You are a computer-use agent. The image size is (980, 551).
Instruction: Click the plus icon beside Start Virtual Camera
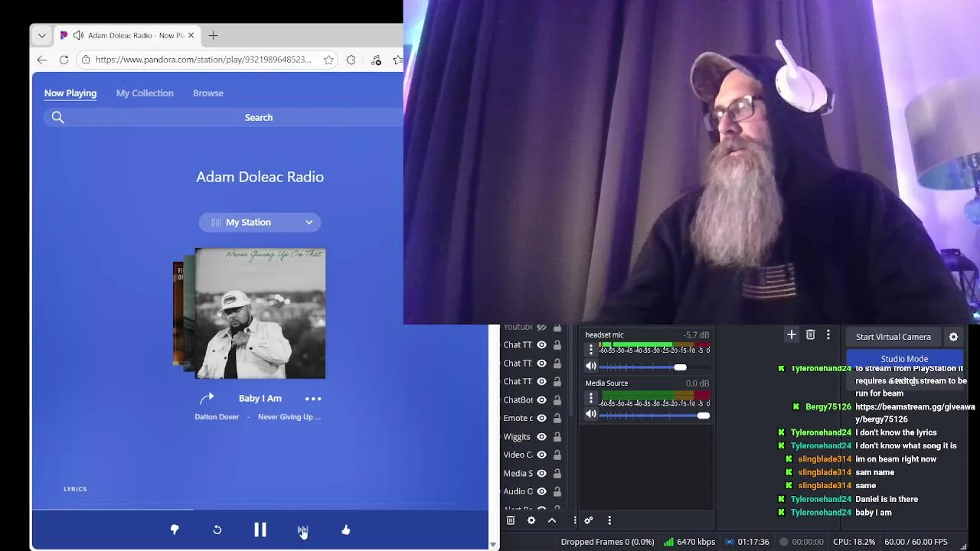click(792, 334)
